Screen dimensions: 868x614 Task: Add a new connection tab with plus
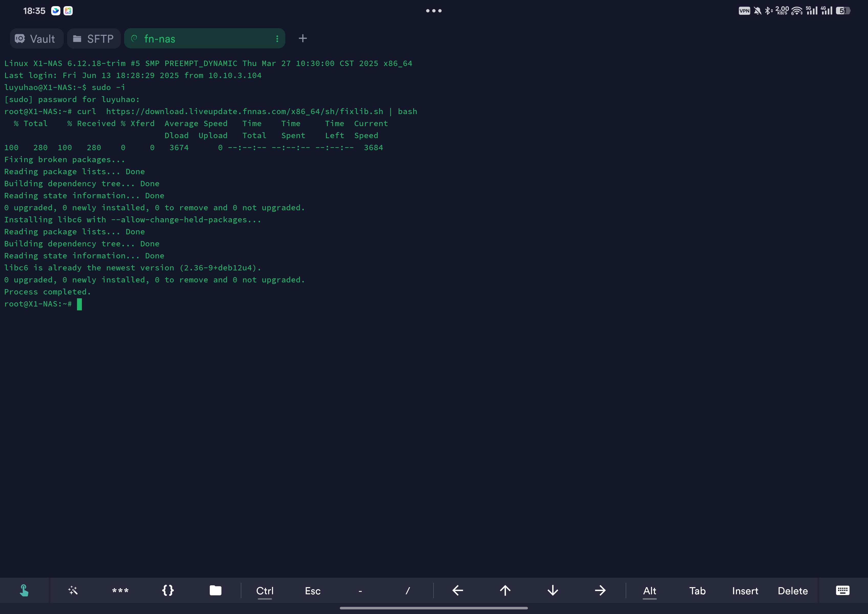coord(302,39)
